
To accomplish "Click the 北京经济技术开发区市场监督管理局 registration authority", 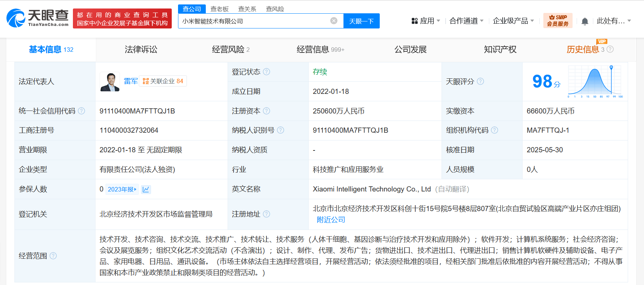I will (x=156, y=214).
